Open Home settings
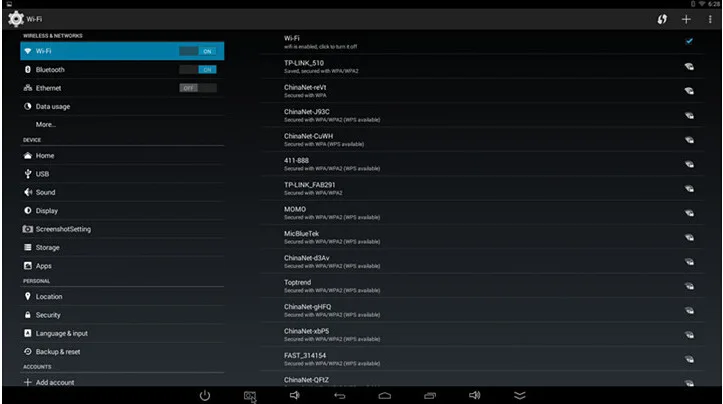This screenshot has height=404, width=723. (x=122, y=155)
